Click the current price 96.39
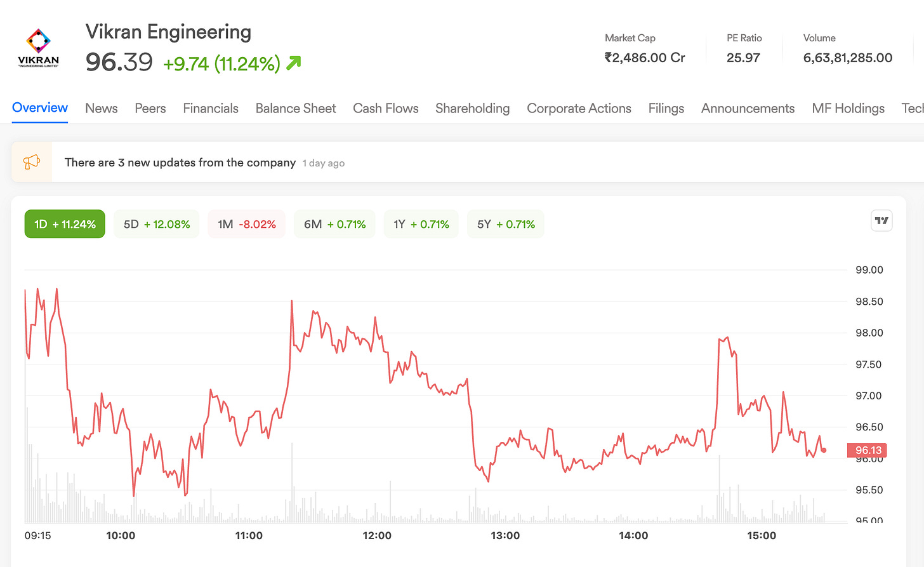The height and width of the screenshot is (567, 924). pyautogui.click(x=119, y=62)
